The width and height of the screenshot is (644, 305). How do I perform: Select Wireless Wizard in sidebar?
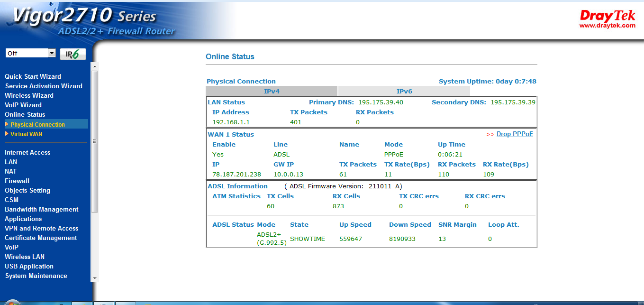(x=29, y=95)
